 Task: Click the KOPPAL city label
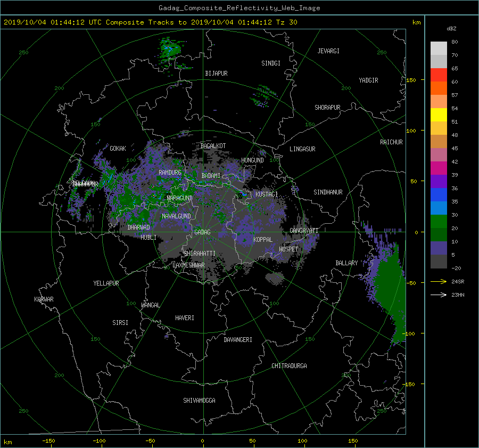coord(263,240)
